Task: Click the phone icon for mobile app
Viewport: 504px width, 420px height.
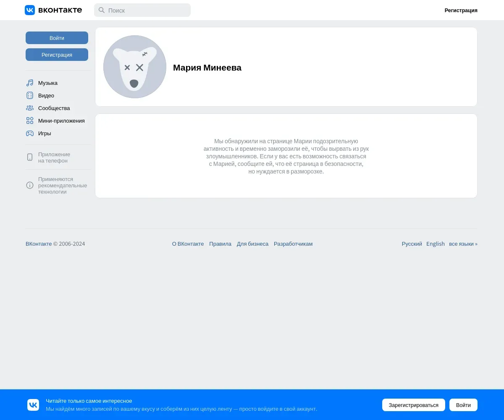Action: (30, 157)
